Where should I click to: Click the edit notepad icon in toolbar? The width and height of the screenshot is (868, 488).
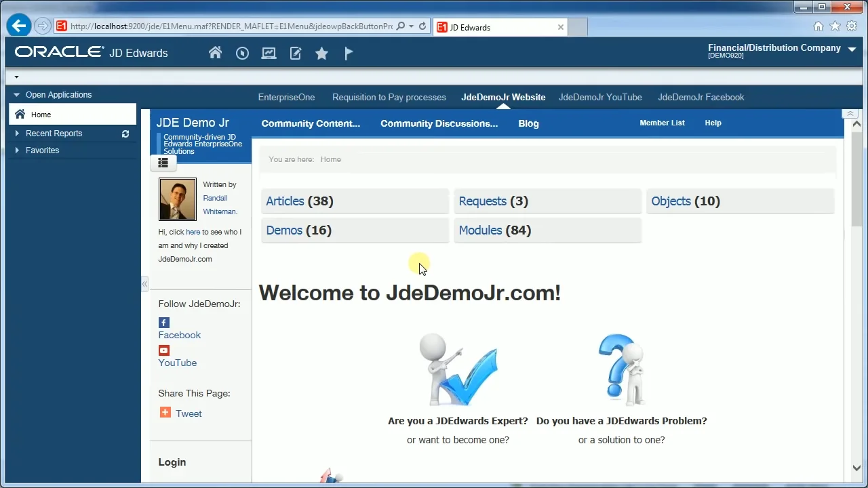296,53
